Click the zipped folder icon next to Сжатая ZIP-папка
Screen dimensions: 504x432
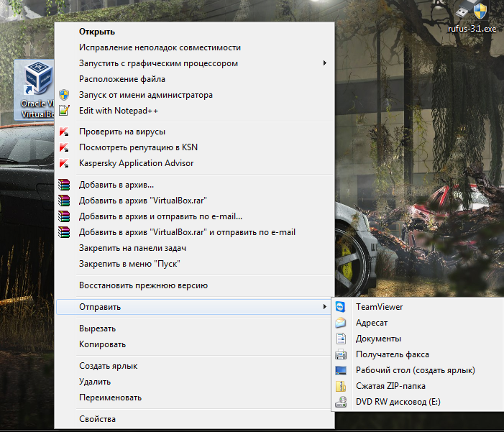click(341, 386)
